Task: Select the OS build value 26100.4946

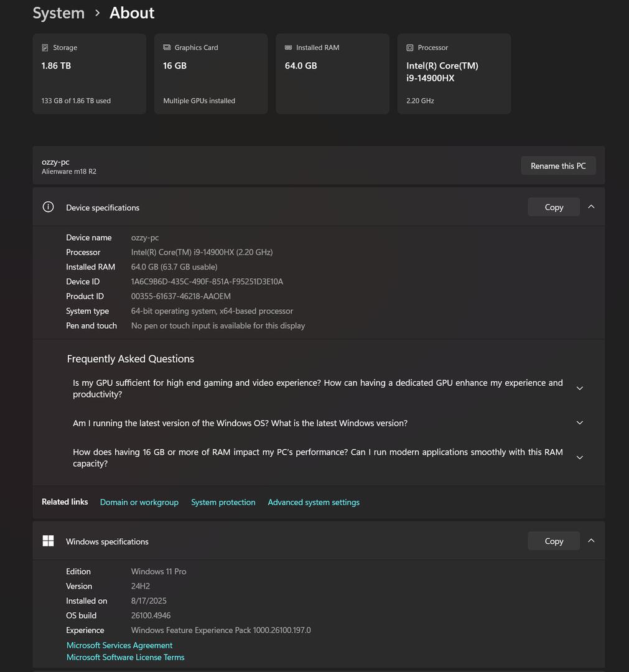Action: (x=151, y=615)
